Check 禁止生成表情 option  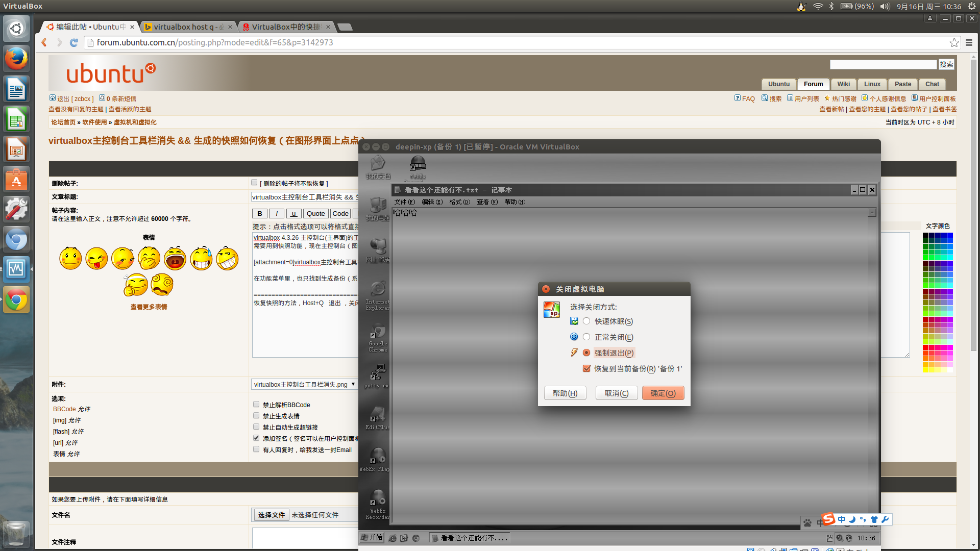256,415
